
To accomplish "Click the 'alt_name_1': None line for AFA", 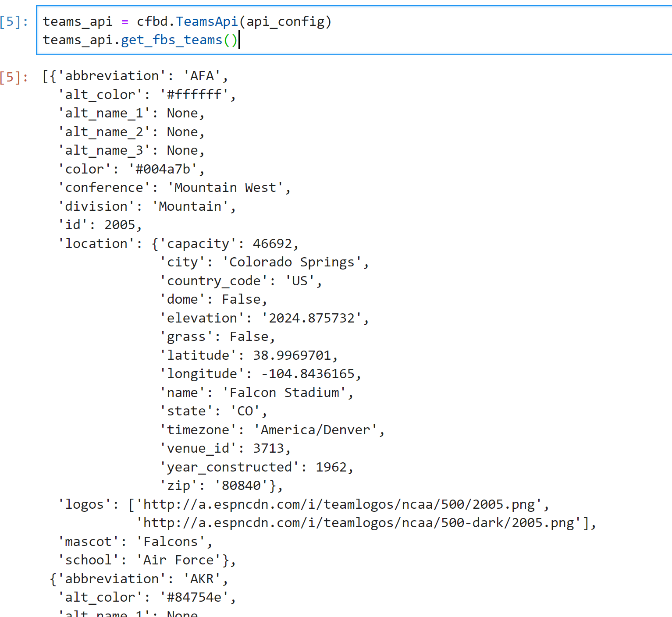I will coord(132,113).
